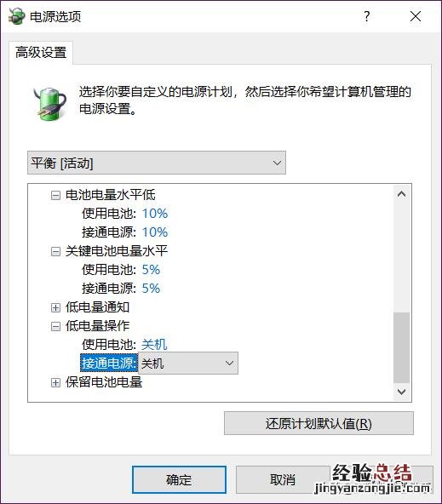Click the 取消 button
442x504 pixels.
[x=283, y=480]
